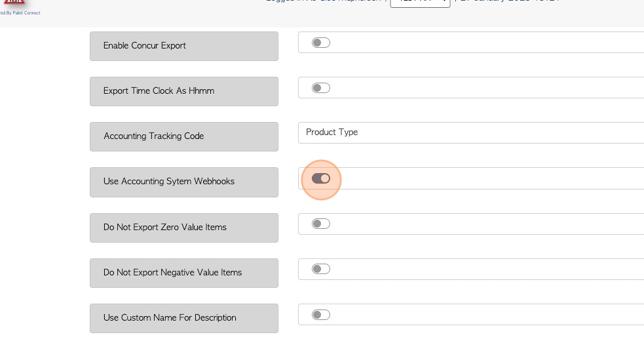Toggle Use Custom Name For Description
This screenshot has height=360, width=644.
[321, 315]
